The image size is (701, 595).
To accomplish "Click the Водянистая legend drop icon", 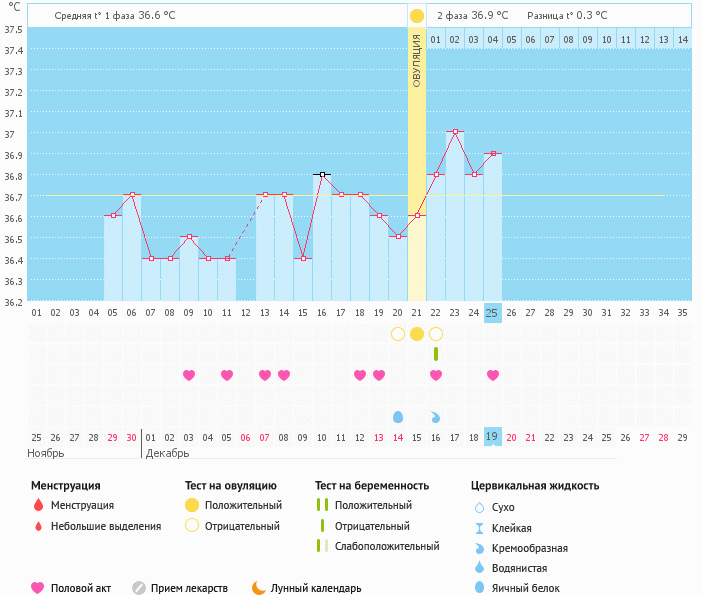I will pos(480,568).
